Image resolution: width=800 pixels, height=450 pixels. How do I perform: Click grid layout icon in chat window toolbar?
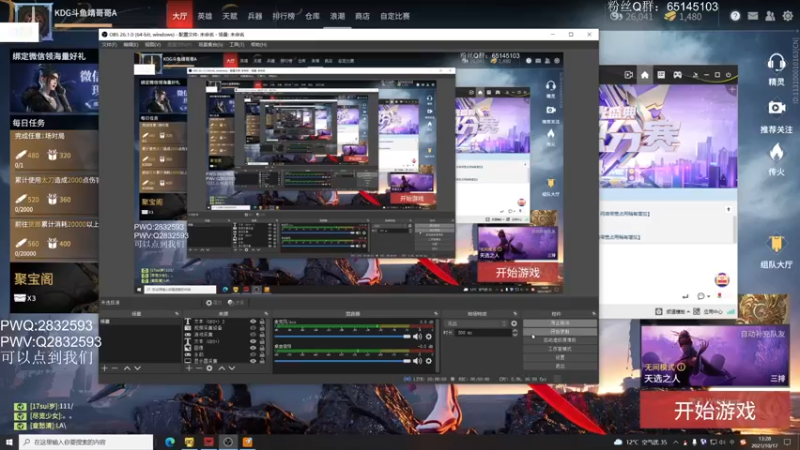(661, 75)
